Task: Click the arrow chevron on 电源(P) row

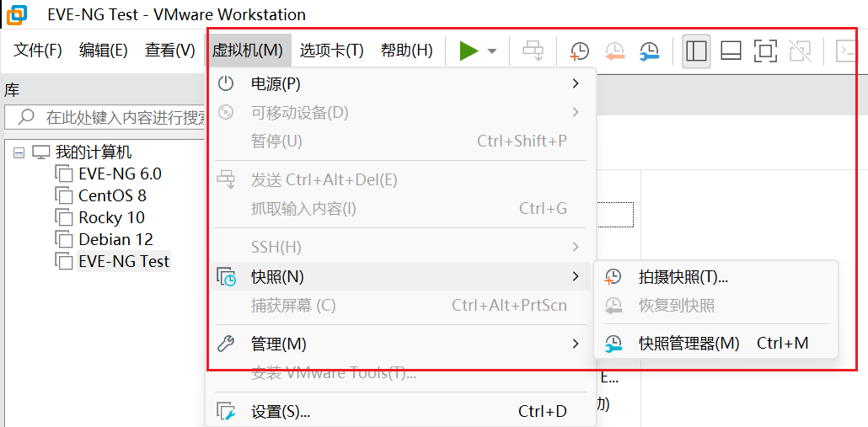Action: tap(576, 83)
